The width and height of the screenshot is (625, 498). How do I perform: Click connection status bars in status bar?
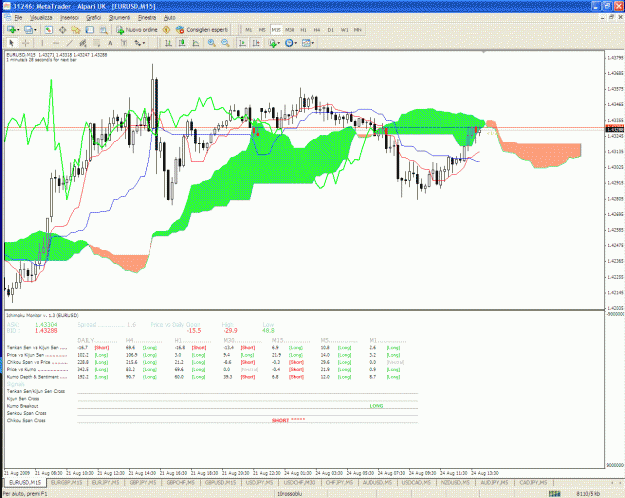tap(554, 494)
